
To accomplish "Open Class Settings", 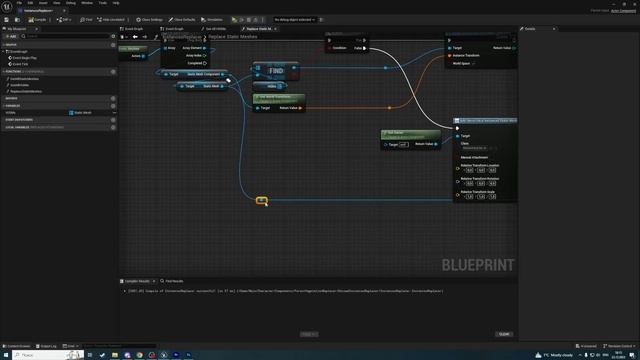I will click(149, 20).
